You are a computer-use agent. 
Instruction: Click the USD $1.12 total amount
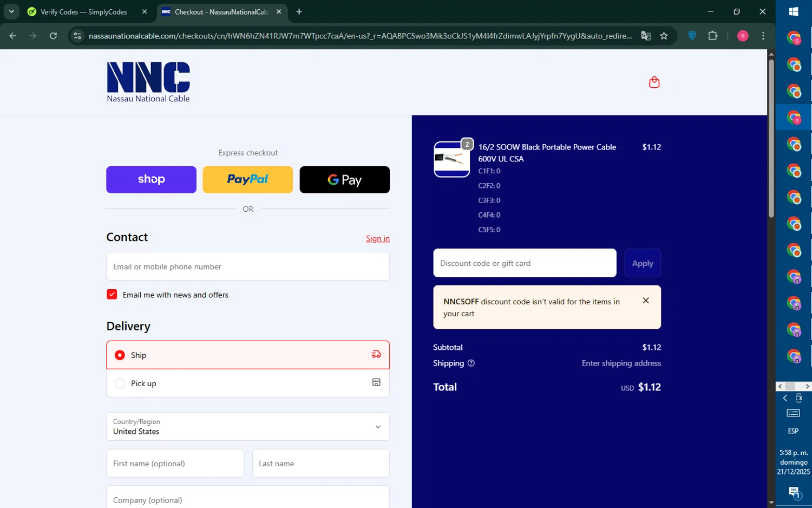pyautogui.click(x=641, y=387)
